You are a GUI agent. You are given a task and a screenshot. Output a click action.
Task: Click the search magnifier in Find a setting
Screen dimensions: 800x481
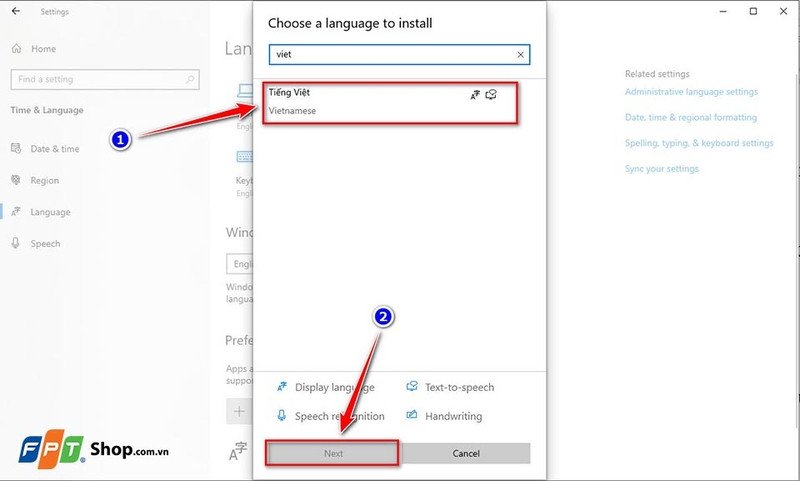(190, 79)
